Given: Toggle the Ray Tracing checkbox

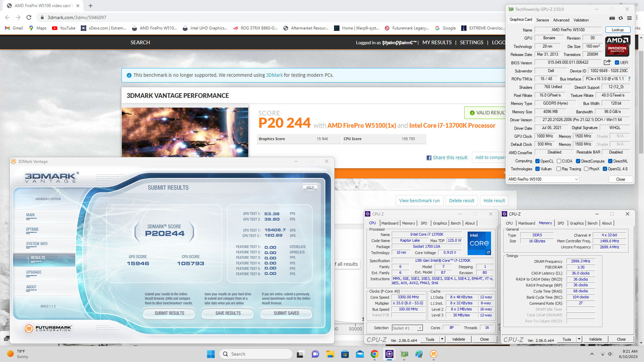Looking at the screenshot, I should 558,169.
